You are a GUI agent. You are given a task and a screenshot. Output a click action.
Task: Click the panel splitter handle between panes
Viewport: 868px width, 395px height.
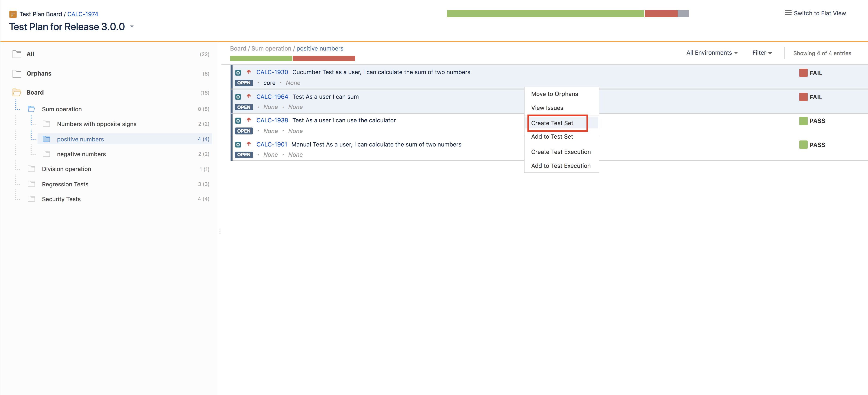point(220,231)
